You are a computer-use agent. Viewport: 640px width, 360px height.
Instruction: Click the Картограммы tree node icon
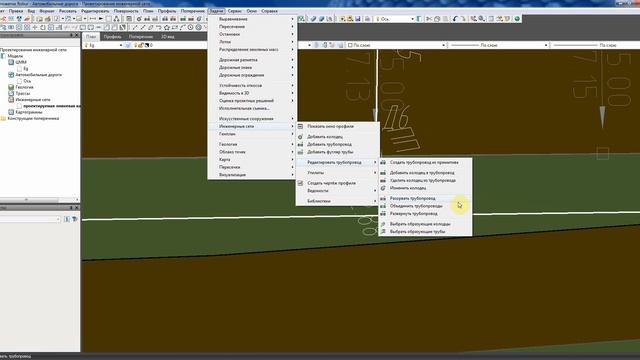click(11, 112)
